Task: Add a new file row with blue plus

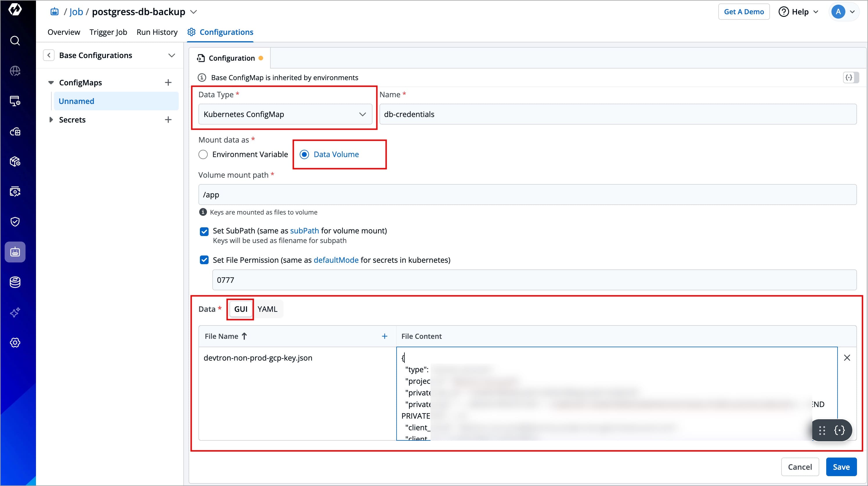Action: tap(384, 336)
